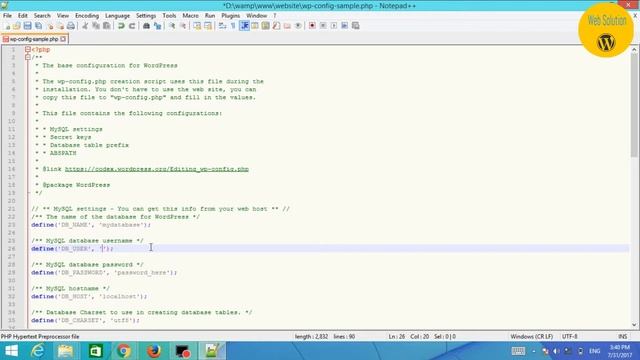Click the scrollbar down arrow

point(634,325)
